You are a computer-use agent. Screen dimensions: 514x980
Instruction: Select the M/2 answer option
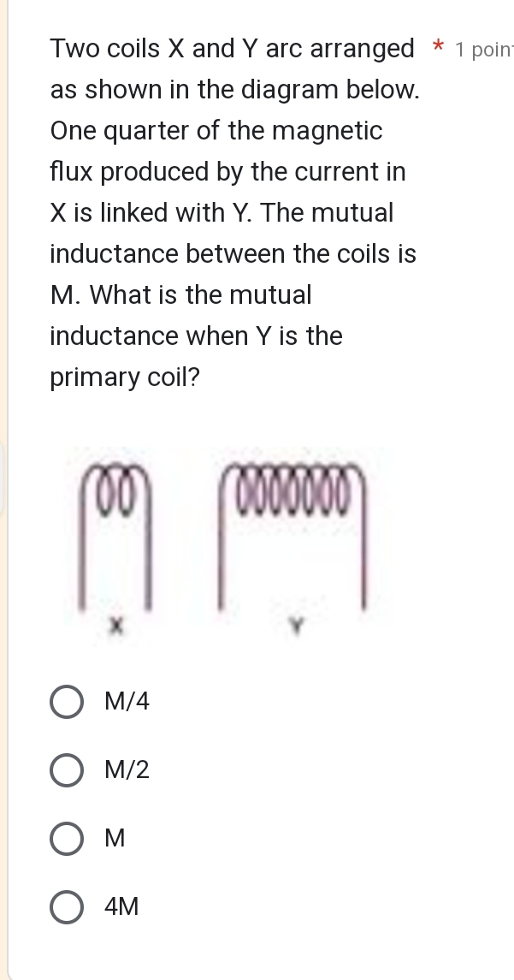66,769
